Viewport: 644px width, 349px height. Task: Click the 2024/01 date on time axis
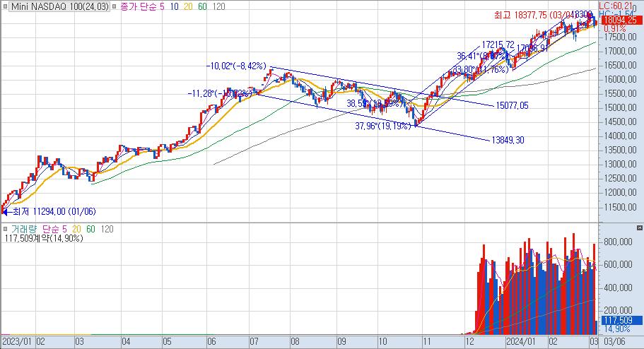[520, 342]
